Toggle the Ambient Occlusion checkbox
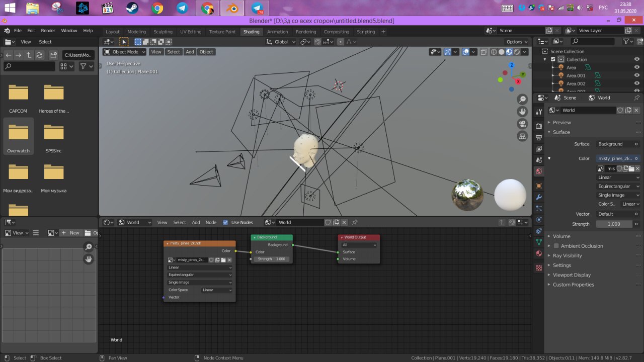Screen dimensions: 644x362 pos(556,246)
